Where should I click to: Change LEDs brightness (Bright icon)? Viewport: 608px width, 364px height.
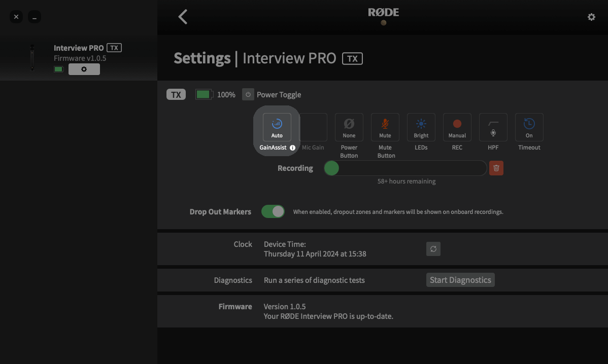(421, 127)
